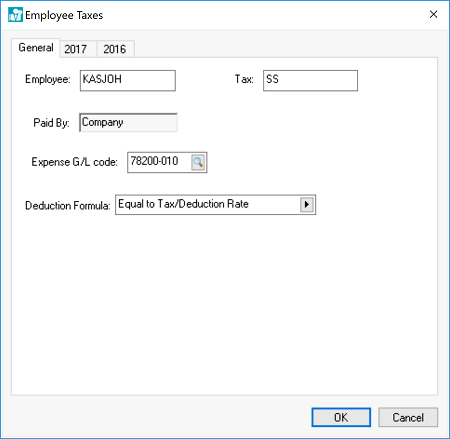The image size is (450, 439).
Task: Click the Paid By label
Action: [x=51, y=123]
